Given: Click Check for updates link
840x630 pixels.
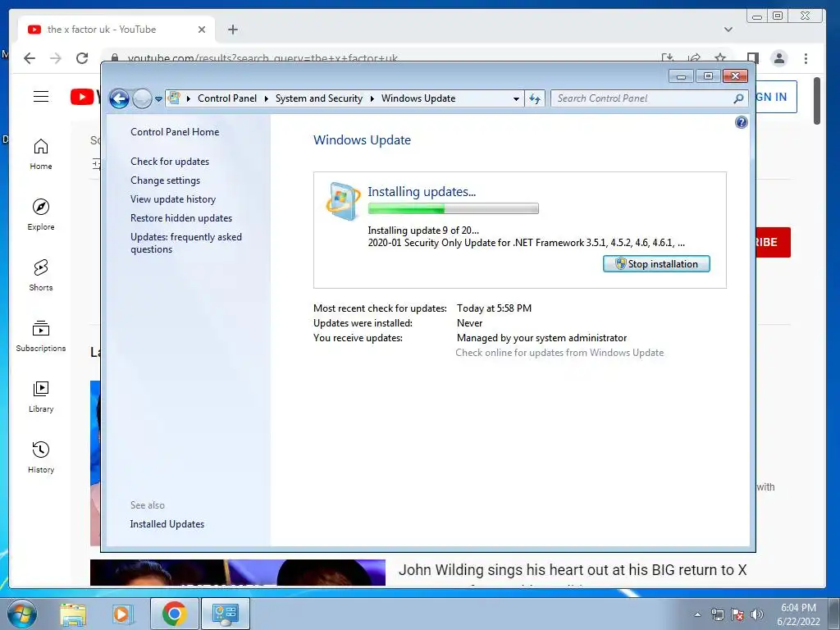Looking at the screenshot, I should click(170, 162).
